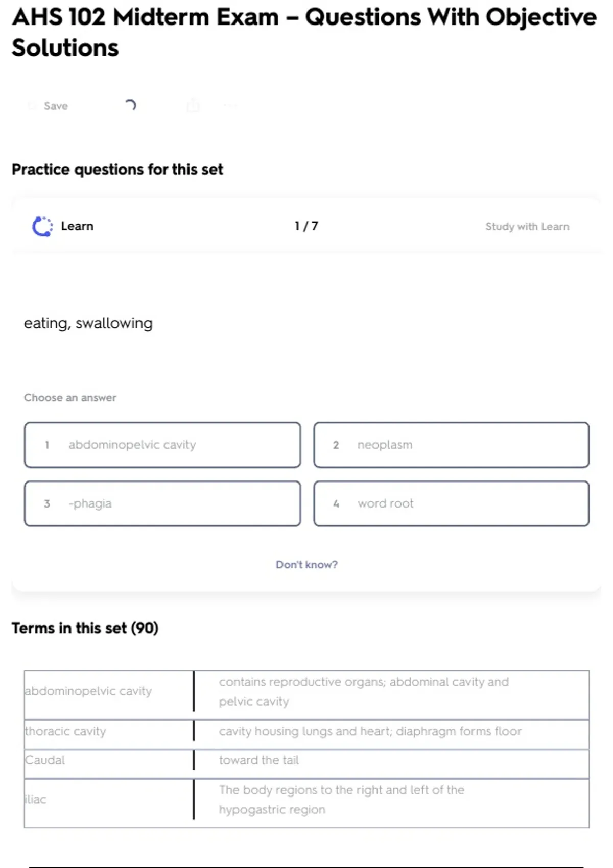Click the iliac term entry

click(36, 800)
